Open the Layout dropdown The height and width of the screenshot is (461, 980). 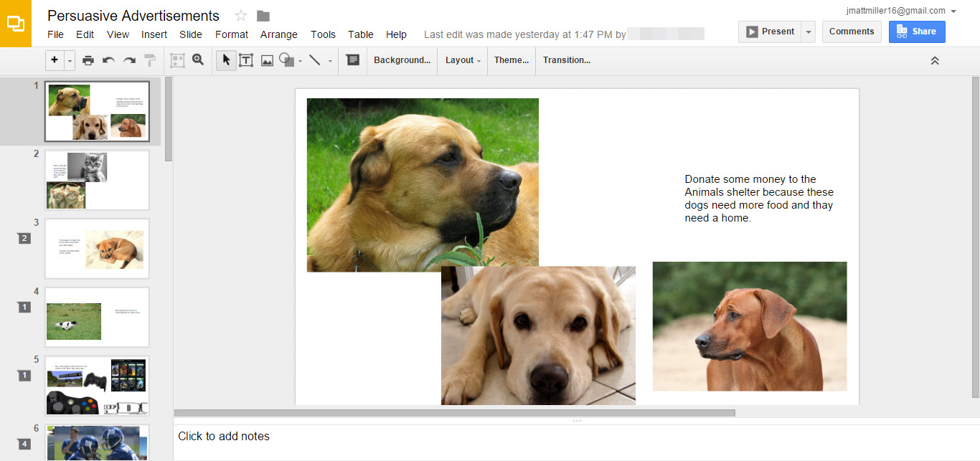point(463,60)
